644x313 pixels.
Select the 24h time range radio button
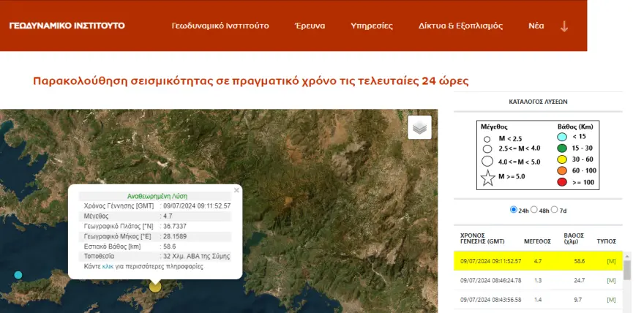pos(513,211)
